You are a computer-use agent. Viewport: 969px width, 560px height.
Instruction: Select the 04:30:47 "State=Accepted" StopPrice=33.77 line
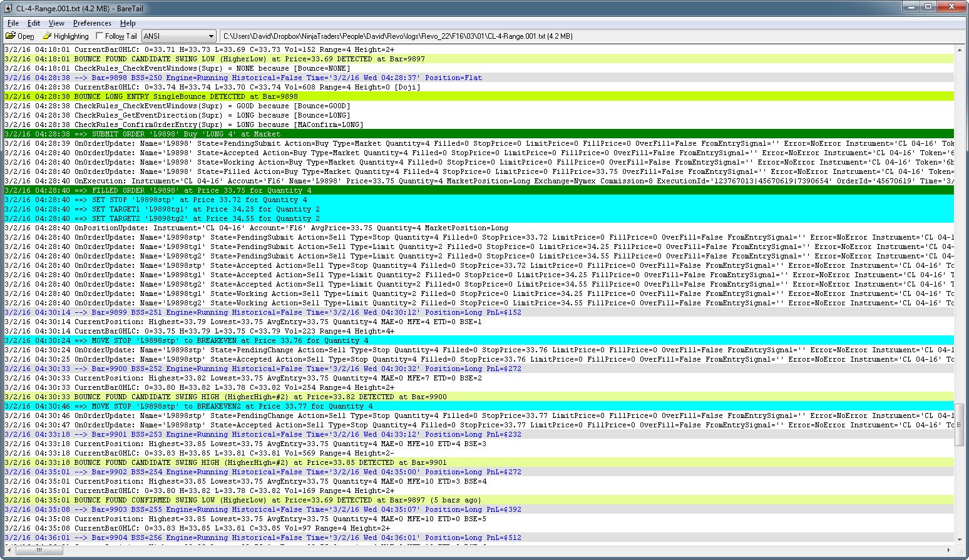coord(479,425)
